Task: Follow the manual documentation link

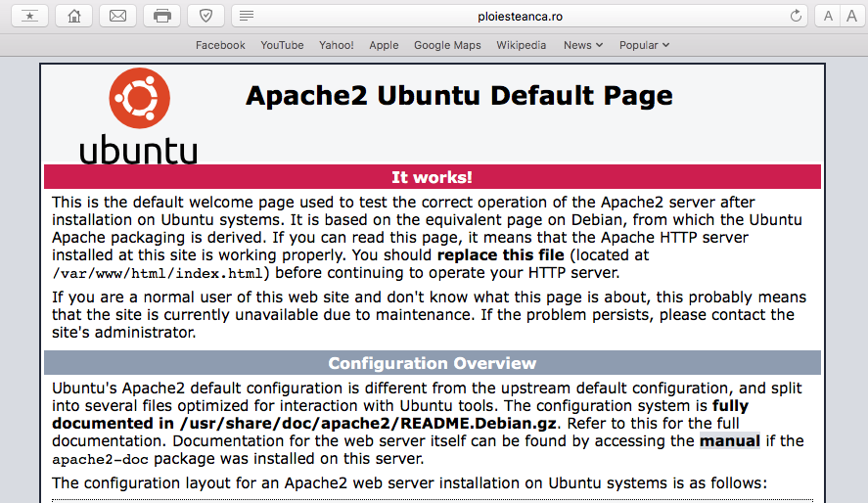Action: pyautogui.click(x=730, y=441)
